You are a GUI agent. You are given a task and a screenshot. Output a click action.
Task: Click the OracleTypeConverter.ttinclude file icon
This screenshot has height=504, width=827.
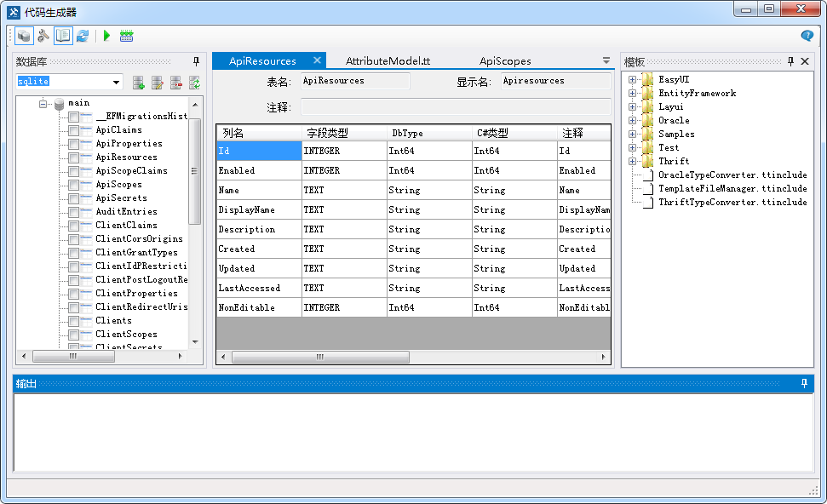[648, 175]
